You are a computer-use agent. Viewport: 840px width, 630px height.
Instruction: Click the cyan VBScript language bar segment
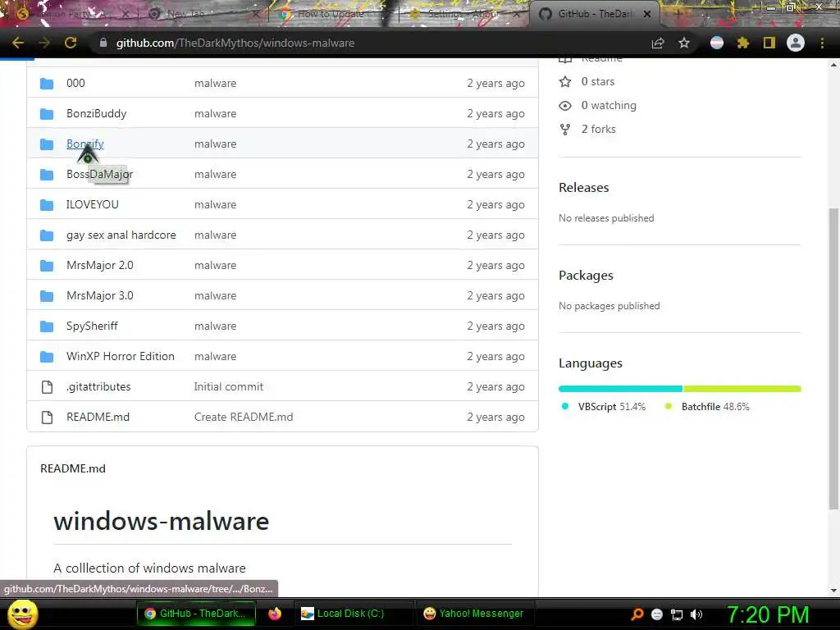pyautogui.click(x=620, y=389)
